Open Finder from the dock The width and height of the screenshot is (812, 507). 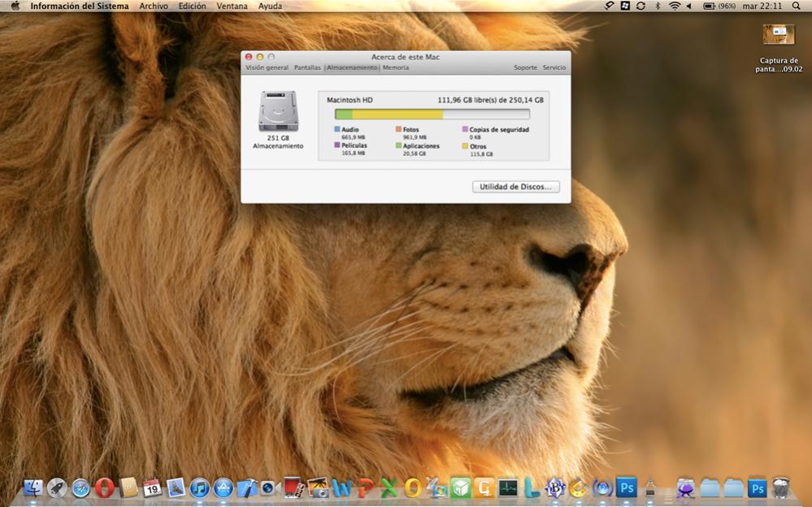[33, 487]
